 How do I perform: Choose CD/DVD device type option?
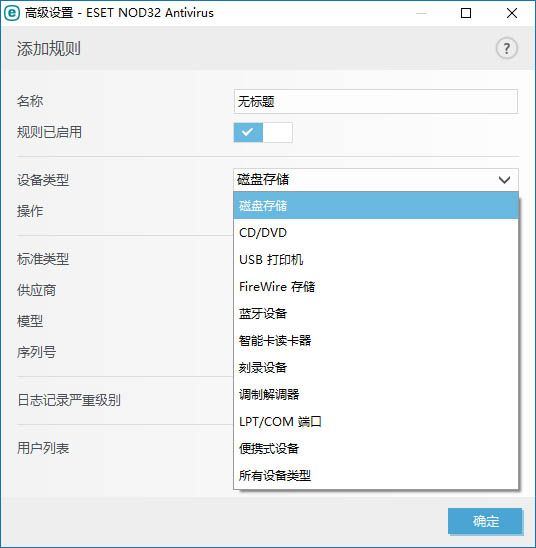pyautogui.click(x=376, y=232)
